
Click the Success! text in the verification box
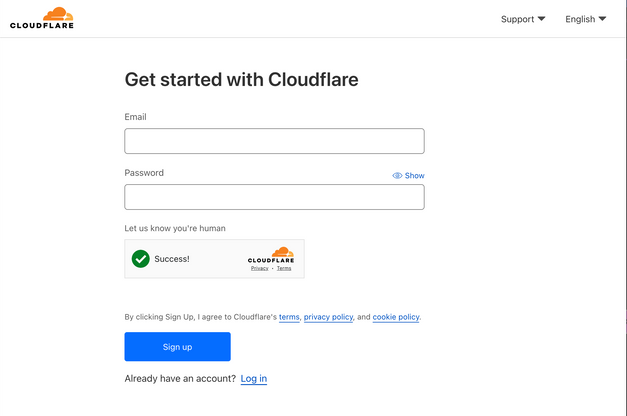coord(172,259)
